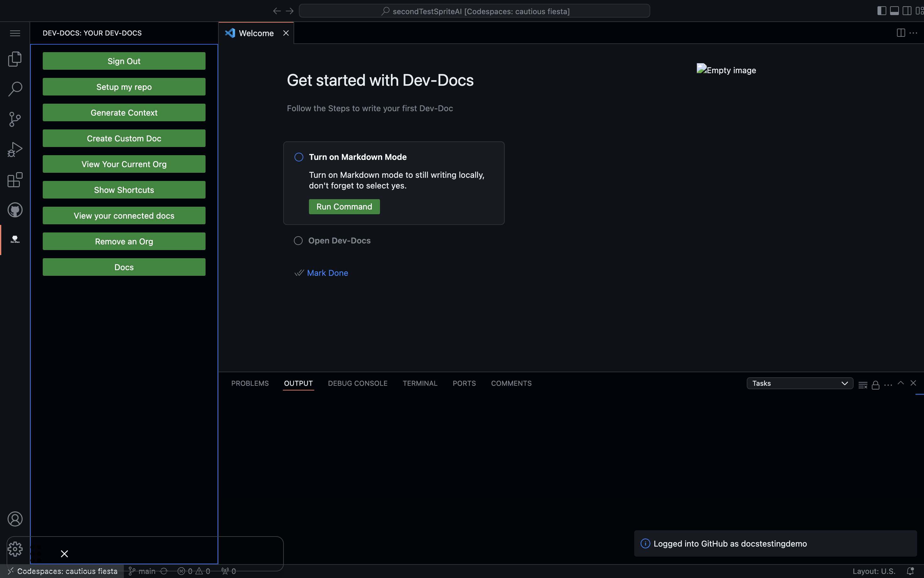
Task: Open the GitHub view from the activity bar
Action: pos(15,210)
